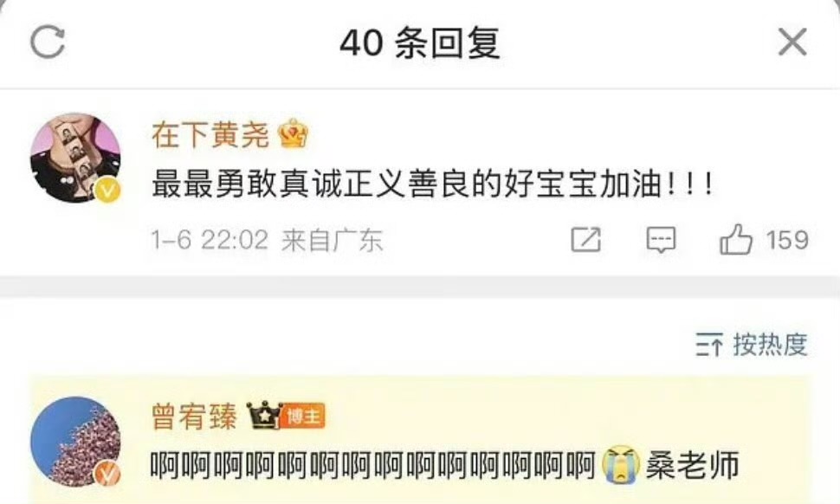Refresh the replies list
The width and height of the screenshot is (840, 504).
[48, 42]
